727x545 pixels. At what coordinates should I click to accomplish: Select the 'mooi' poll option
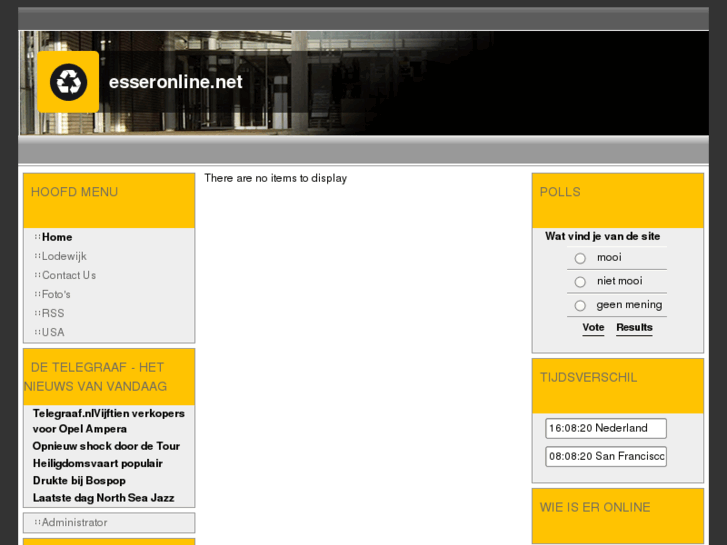[x=580, y=258]
